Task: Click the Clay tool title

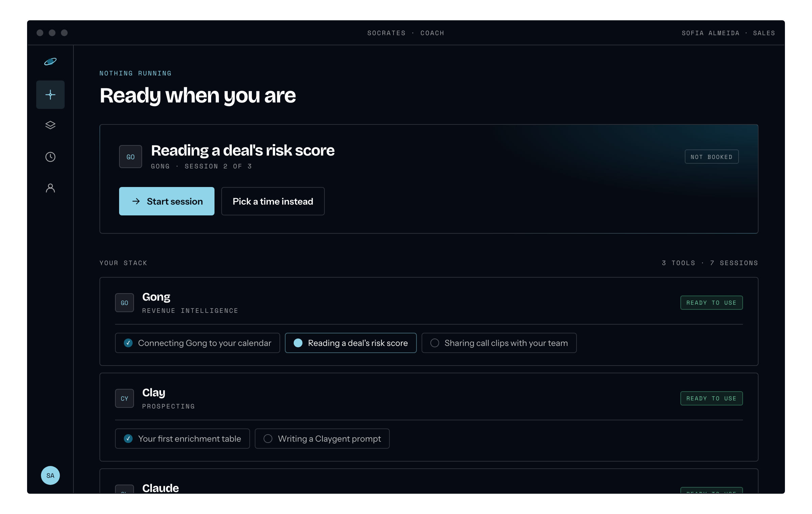Action: (154, 393)
